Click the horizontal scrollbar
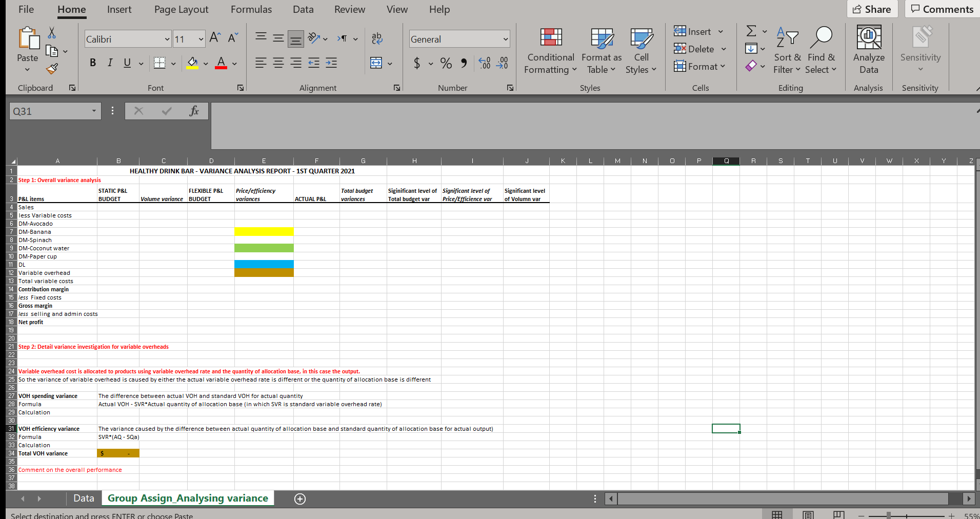The image size is (980, 519). pos(783,498)
